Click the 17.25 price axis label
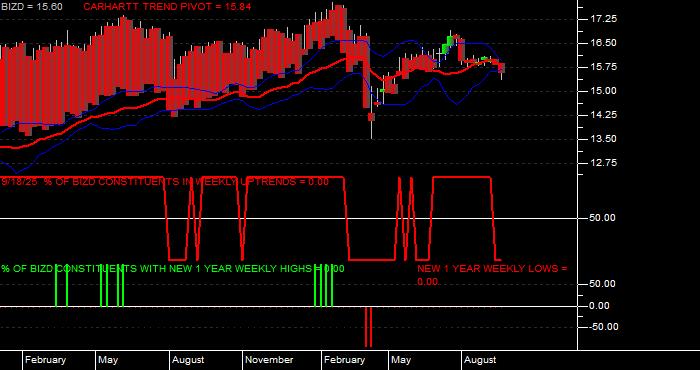Viewport: 700px width, 370px height. pos(603,19)
